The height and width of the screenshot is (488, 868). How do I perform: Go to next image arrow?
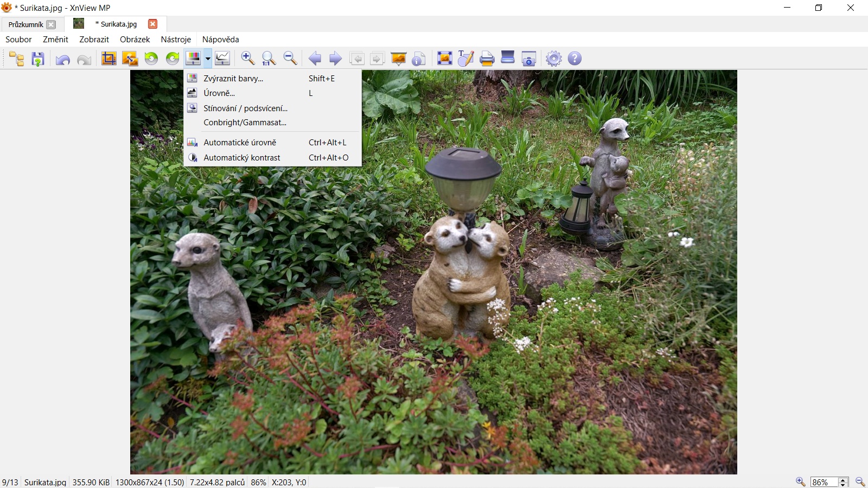click(336, 59)
